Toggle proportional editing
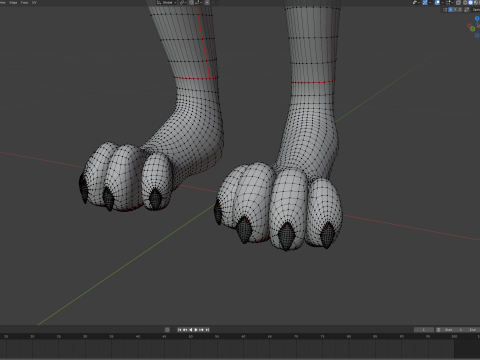This screenshot has width=480, height=360. (x=207, y=2)
